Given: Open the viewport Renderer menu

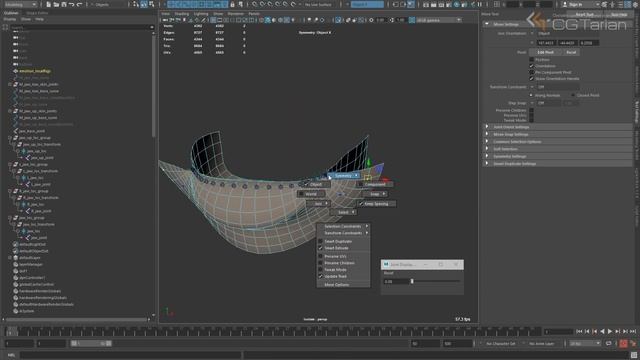Looking at the screenshot, I should coord(236,13).
